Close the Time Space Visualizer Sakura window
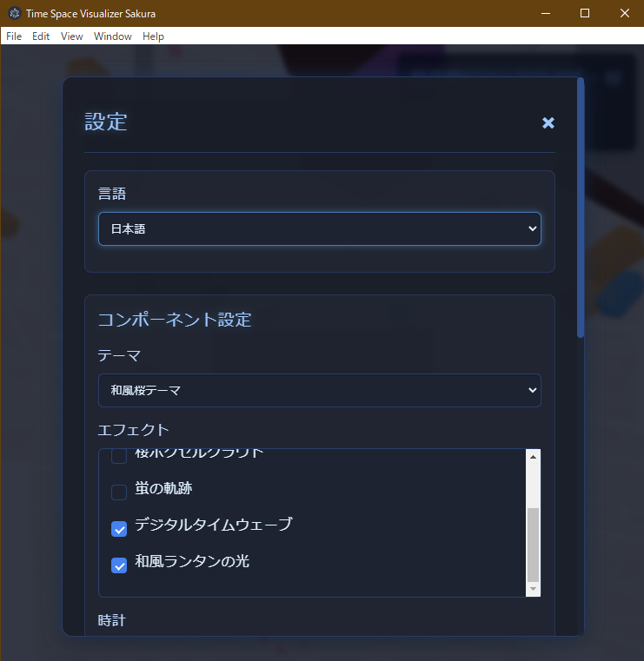 [625, 14]
